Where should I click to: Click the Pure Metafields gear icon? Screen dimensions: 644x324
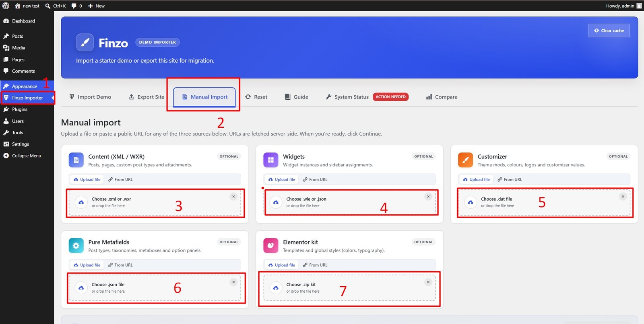[76, 246]
